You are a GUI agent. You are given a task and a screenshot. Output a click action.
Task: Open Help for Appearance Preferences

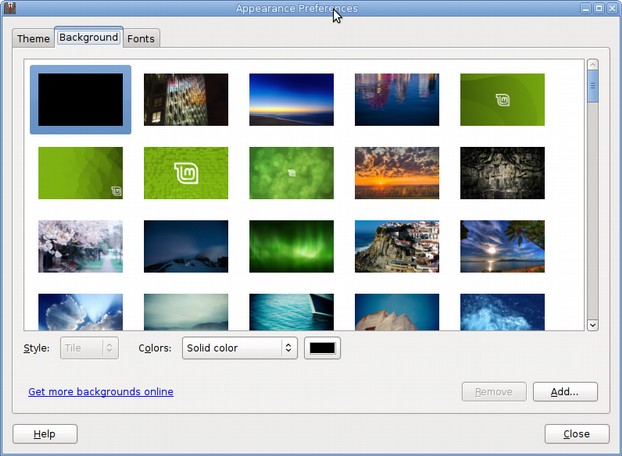[x=45, y=434]
